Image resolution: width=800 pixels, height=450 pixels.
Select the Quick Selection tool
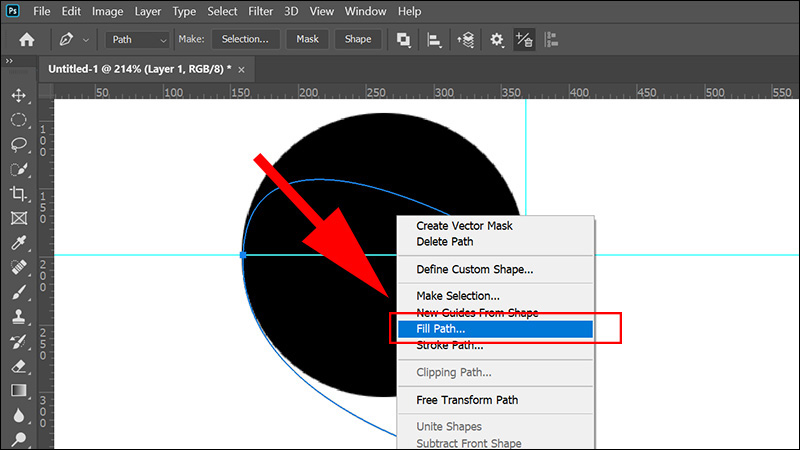19,169
